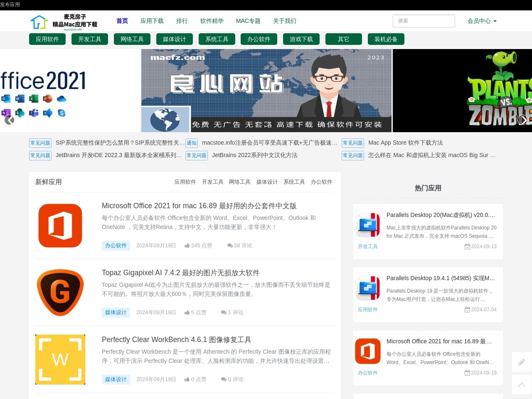Click the 良心网站 center banner
Viewport: 532px width, 399px height.
pyautogui.click(x=266, y=91)
